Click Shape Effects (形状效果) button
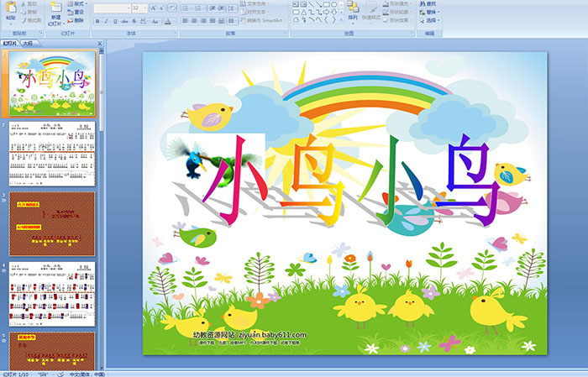588x377 pixels. click(x=396, y=20)
